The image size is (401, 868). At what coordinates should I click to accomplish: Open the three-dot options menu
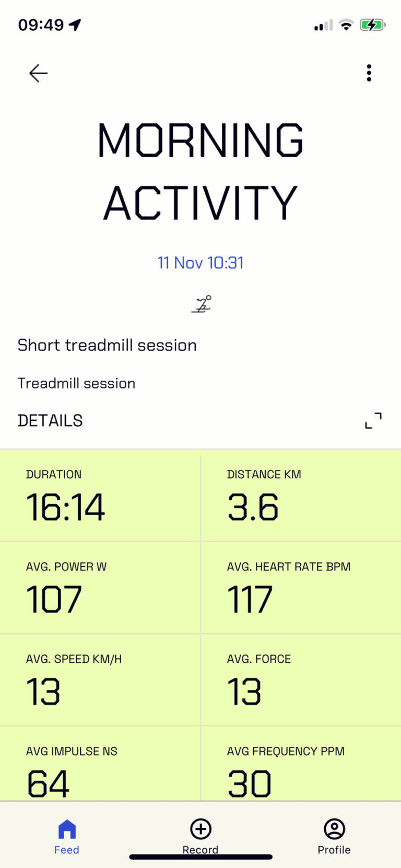(x=369, y=73)
